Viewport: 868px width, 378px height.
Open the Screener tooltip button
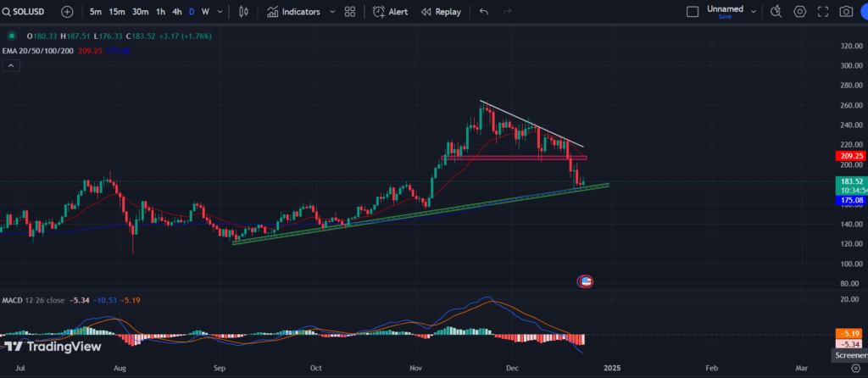[849, 356]
